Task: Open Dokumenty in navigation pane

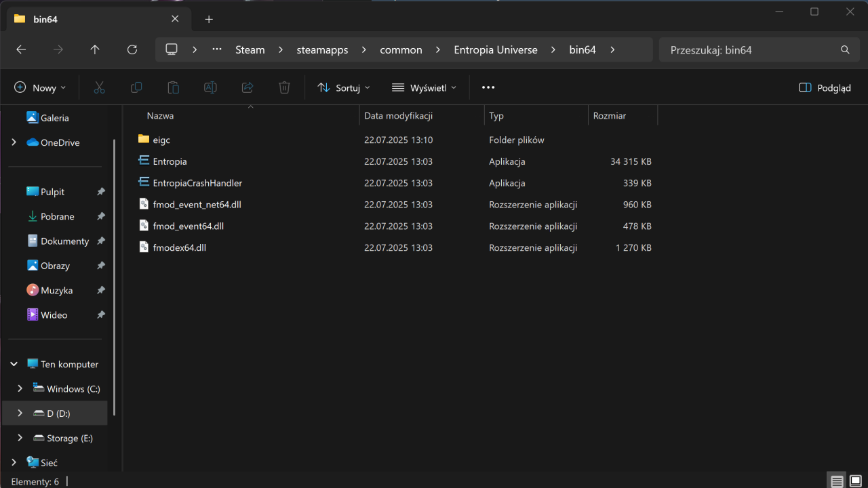Action: click(57, 241)
